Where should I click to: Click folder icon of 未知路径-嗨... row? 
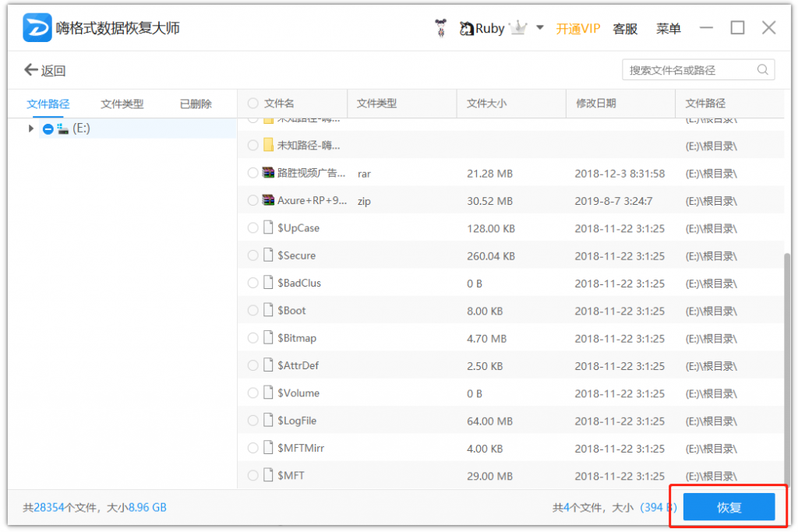pos(268,145)
